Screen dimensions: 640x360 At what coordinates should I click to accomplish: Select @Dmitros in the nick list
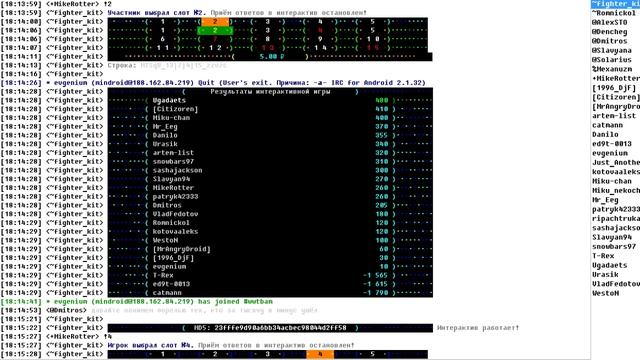pos(609,41)
